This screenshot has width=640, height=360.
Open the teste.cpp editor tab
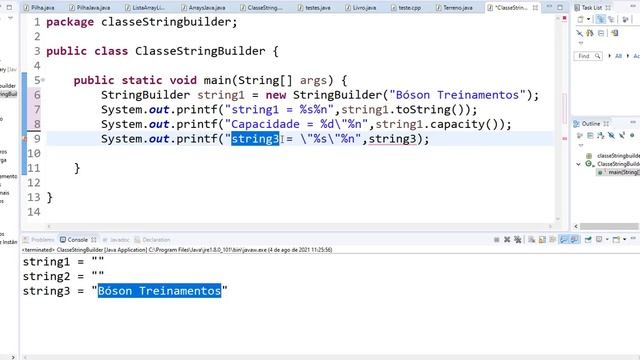pyautogui.click(x=406, y=8)
